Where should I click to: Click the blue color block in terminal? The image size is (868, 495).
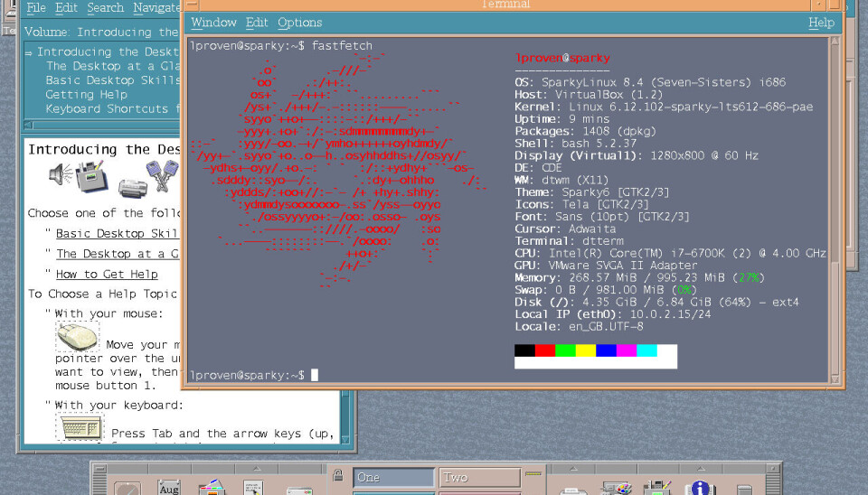point(606,350)
